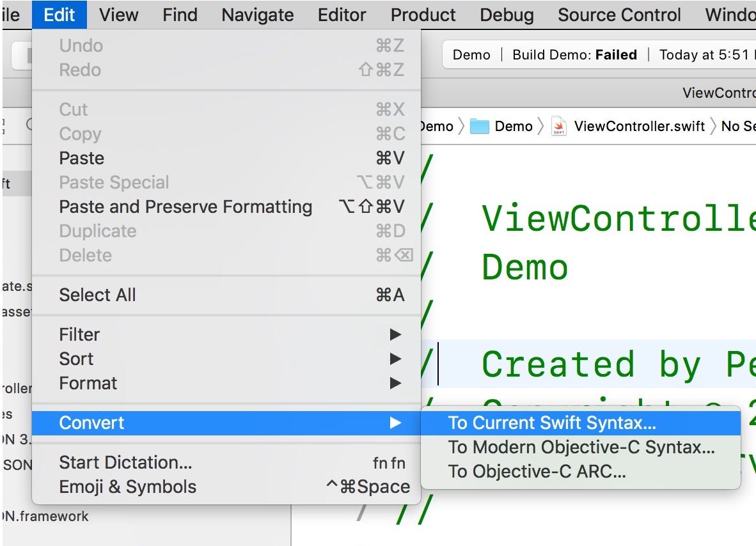The width and height of the screenshot is (756, 546).
Task: Choose To Modern Objective-C Syntax…
Action: tap(581, 447)
